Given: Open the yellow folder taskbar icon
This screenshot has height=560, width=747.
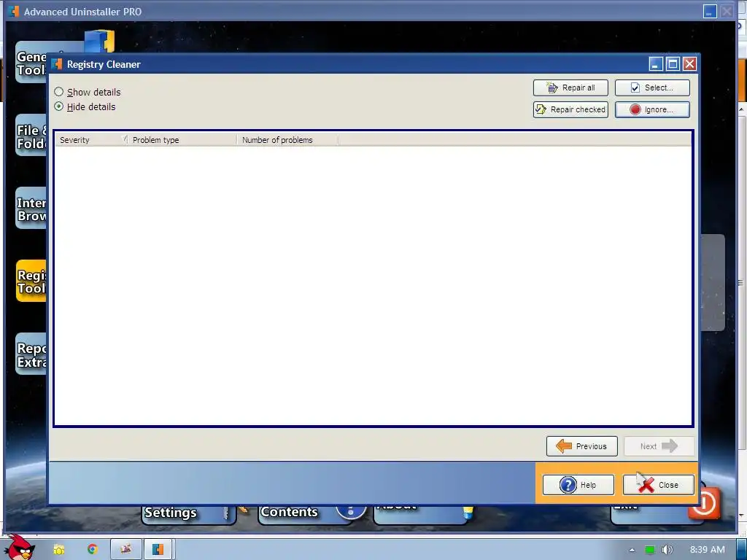Looking at the screenshot, I should tap(58, 550).
